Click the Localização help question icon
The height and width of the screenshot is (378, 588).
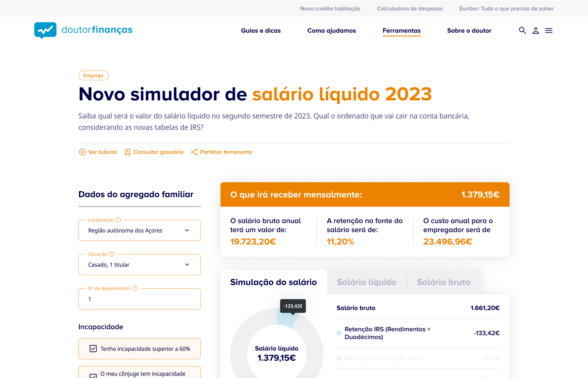point(118,220)
